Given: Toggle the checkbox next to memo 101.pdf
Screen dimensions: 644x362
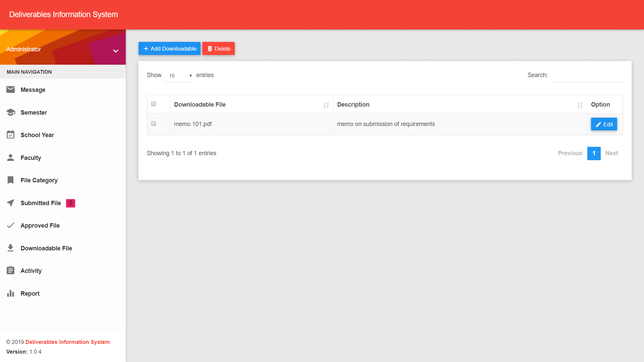Looking at the screenshot, I should (x=154, y=123).
